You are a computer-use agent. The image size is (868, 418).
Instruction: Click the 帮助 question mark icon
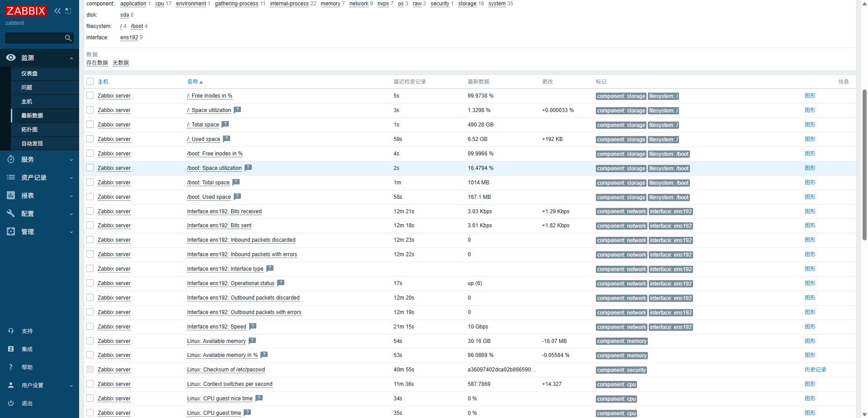point(11,367)
